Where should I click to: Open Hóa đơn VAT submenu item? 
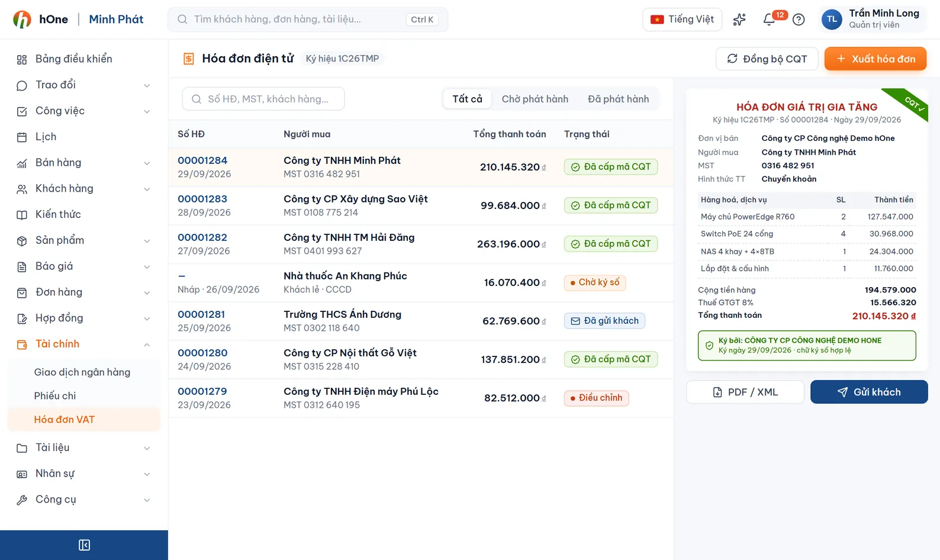84,420
